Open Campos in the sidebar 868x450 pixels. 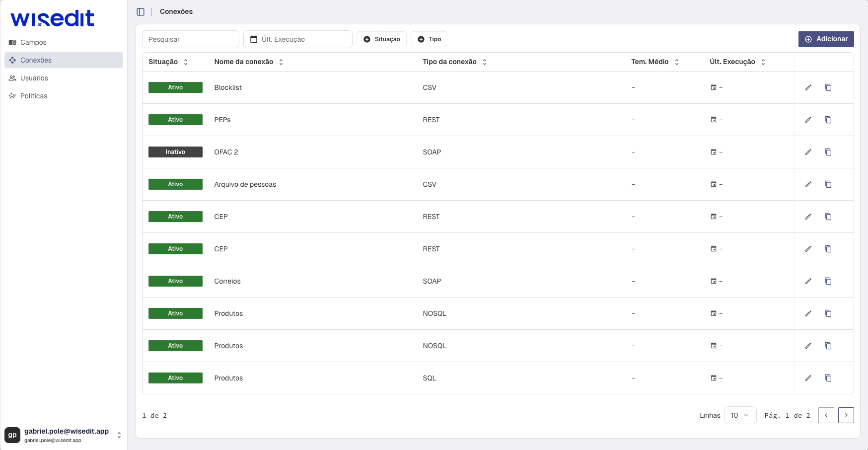click(x=33, y=43)
